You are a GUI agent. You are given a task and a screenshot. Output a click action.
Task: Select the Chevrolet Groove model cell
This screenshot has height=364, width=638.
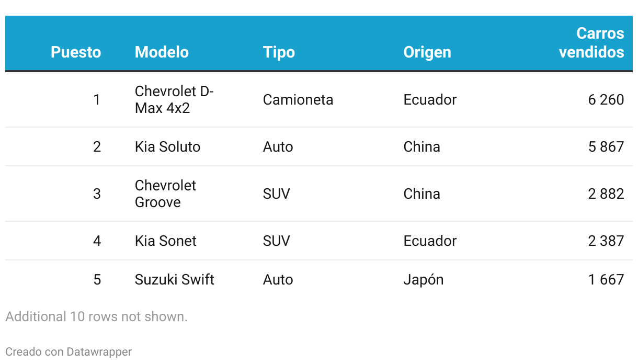click(165, 194)
